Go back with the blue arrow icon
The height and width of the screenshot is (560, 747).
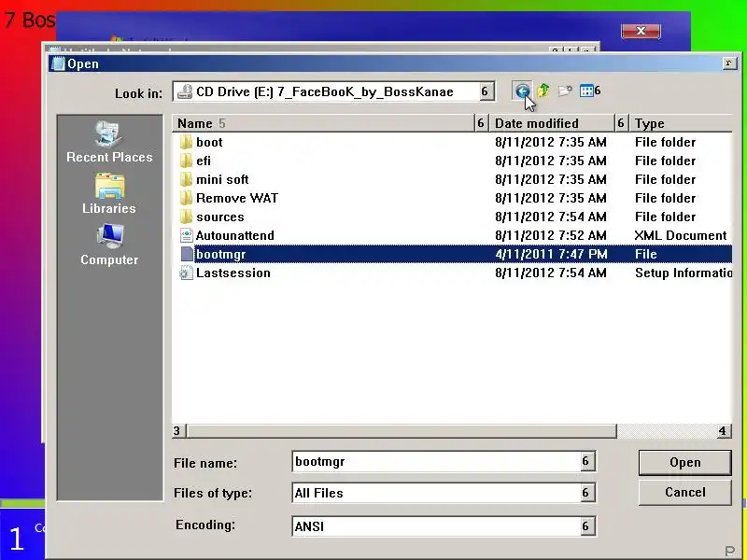point(522,91)
